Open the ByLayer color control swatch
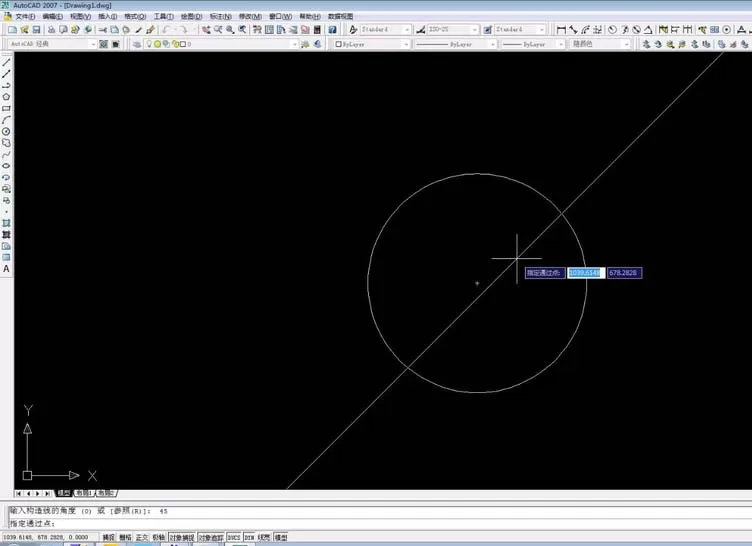Screen dimensions: 752x546 click(x=372, y=44)
